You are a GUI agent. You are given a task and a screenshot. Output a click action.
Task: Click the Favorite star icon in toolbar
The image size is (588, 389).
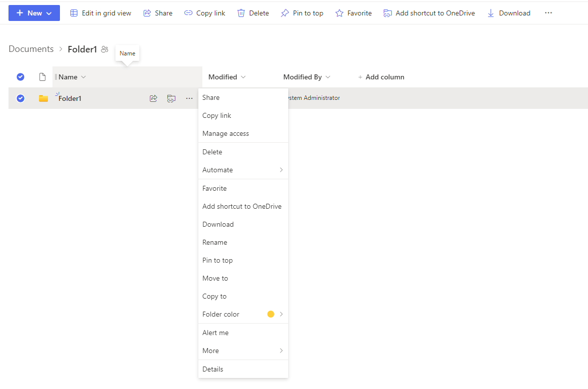(x=339, y=13)
